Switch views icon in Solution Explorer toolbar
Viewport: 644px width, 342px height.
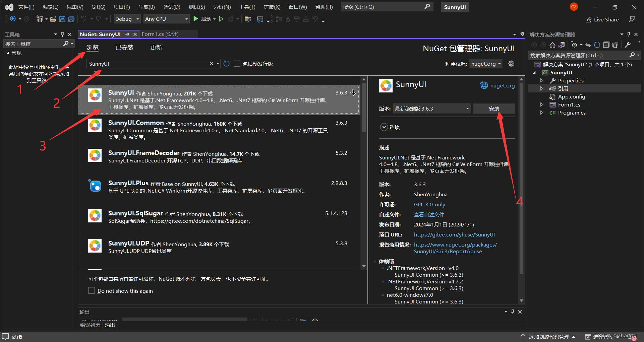click(562, 45)
